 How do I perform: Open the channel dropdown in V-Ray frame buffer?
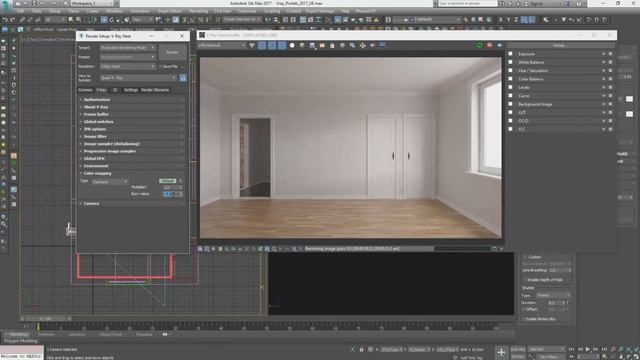(x=222, y=45)
